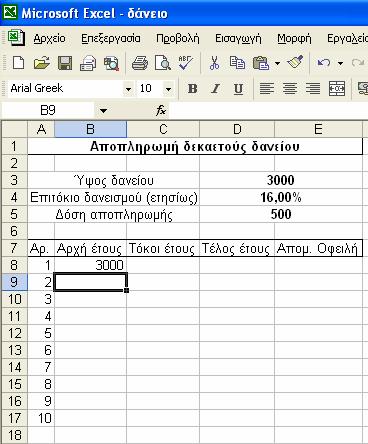Select column C header

click(x=163, y=129)
